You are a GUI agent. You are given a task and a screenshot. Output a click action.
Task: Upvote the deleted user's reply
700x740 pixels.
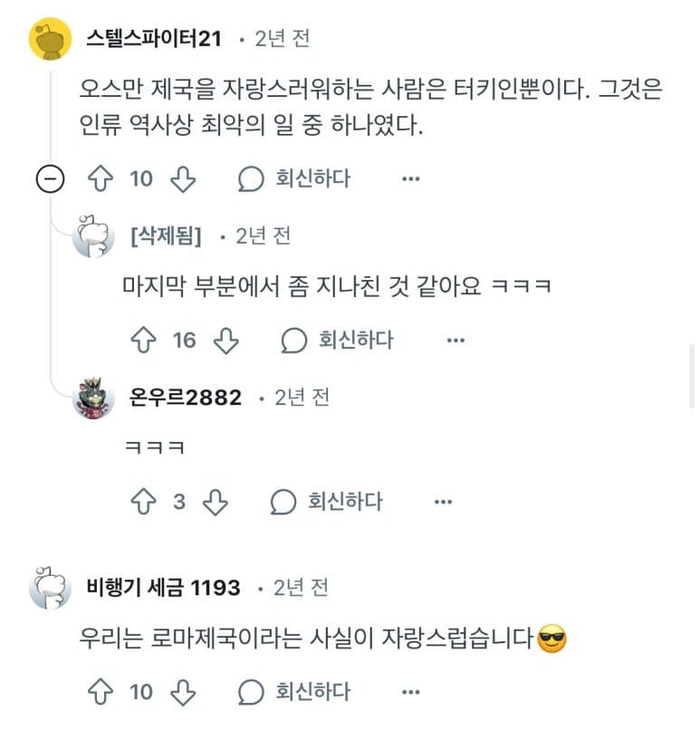(x=142, y=341)
